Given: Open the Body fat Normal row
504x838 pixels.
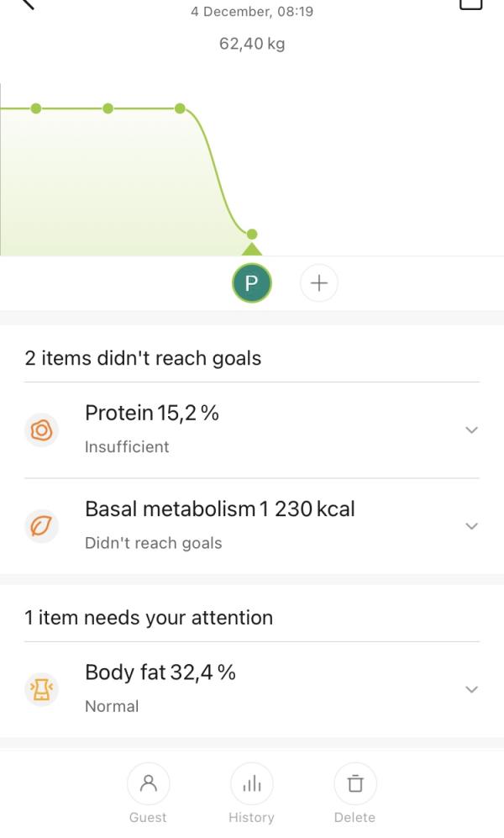Looking at the screenshot, I should click(x=252, y=689).
